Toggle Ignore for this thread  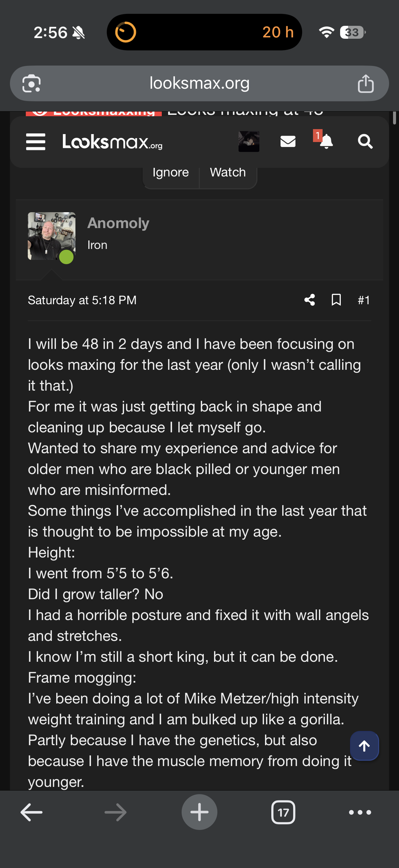click(x=170, y=172)
